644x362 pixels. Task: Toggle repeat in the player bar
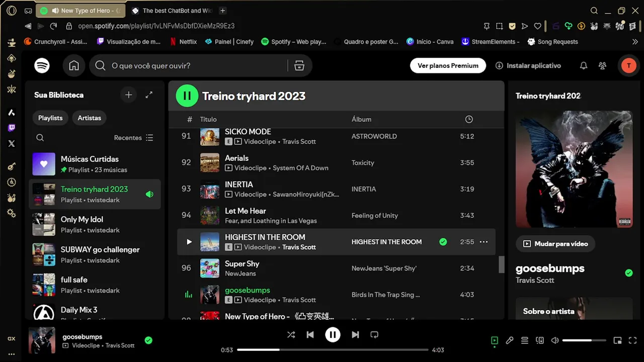click(x=374, y=335)
